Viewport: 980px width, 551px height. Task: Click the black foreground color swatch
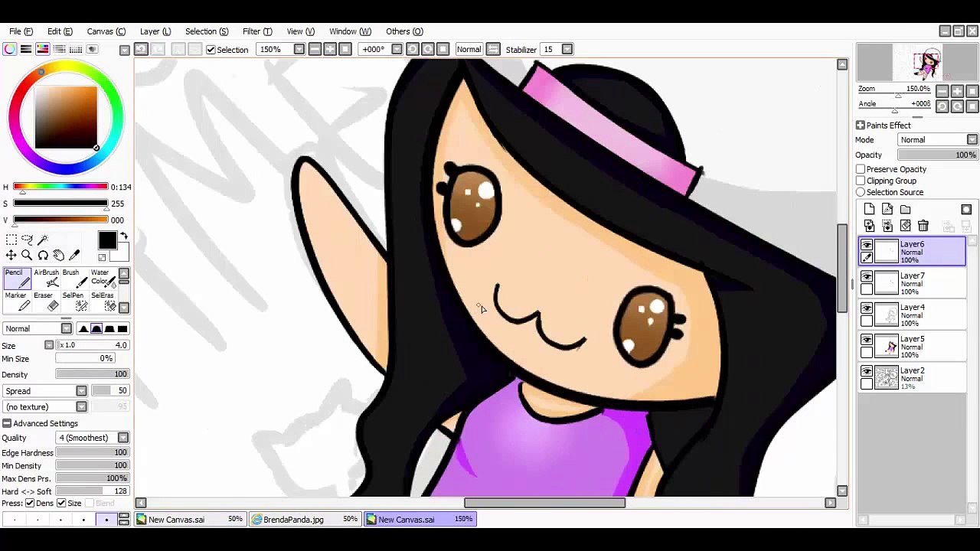point(107,240)
